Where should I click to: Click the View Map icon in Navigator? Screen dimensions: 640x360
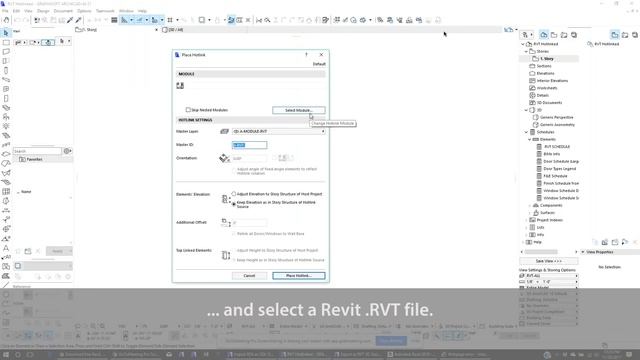point(554,35)
